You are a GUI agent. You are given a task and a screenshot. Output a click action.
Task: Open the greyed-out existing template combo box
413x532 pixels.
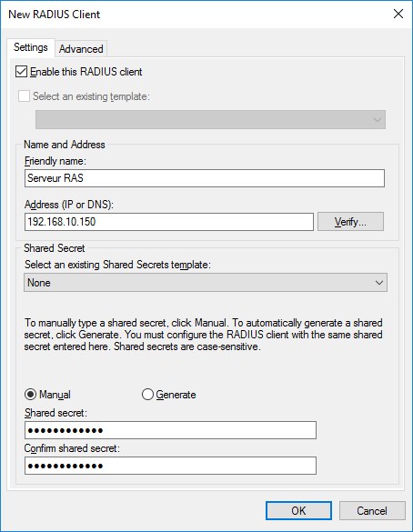point(210,119)
